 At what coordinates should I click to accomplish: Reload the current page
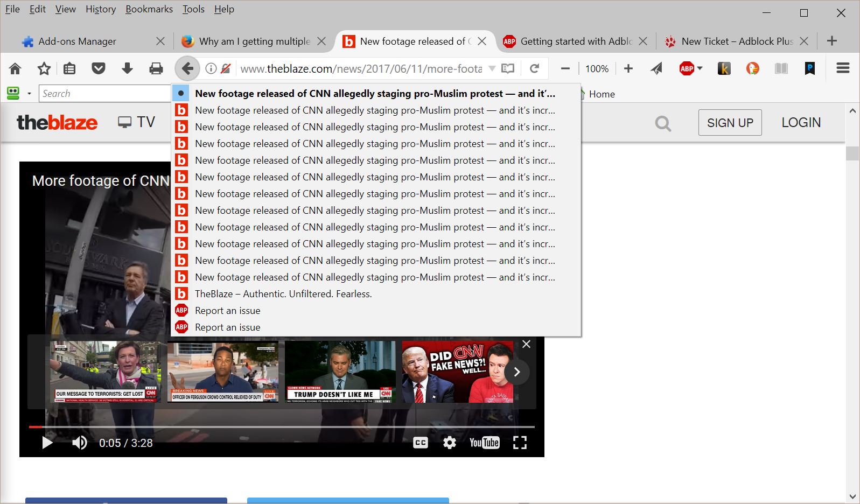click(x=534, y=68)
